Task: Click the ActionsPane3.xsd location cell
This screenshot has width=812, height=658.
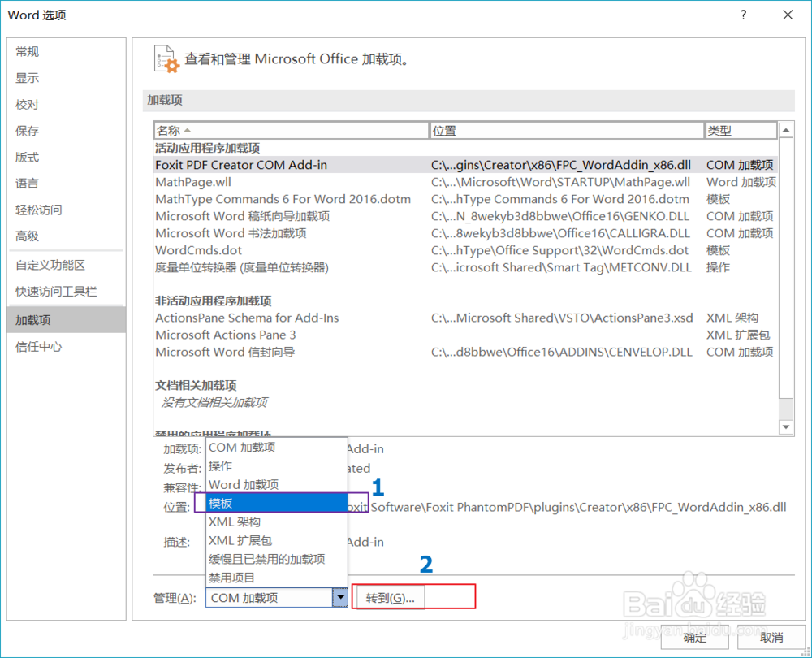Action: point(562,318)
